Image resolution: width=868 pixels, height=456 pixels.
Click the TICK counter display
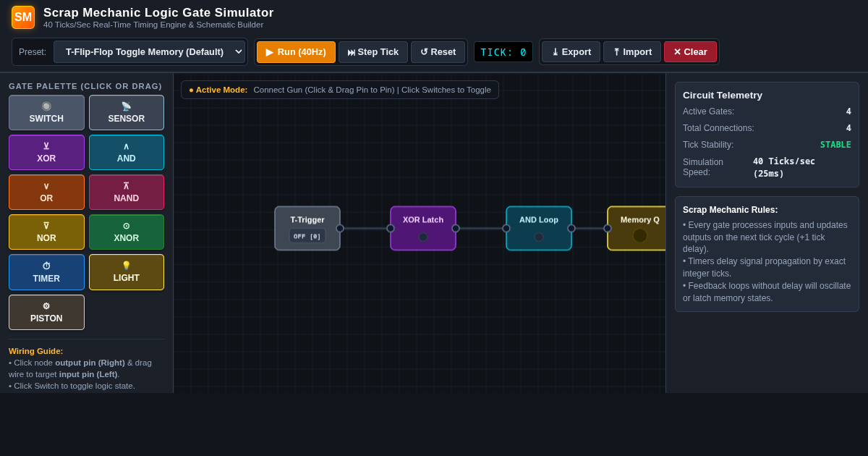click(503, 52)
